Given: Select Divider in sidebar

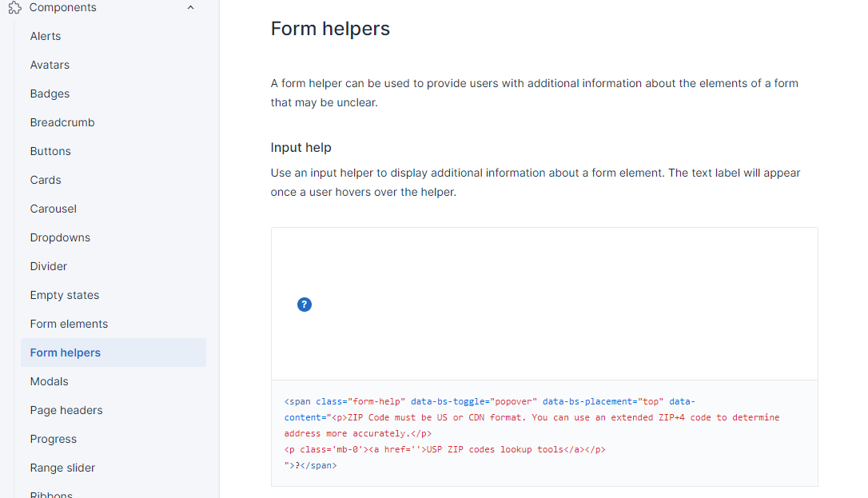Looking at the screenshot, I should [48, 266].
